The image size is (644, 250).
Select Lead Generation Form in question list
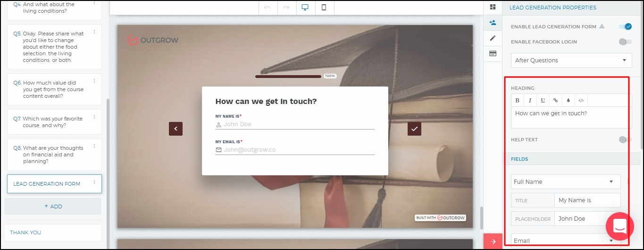(47, 184)
